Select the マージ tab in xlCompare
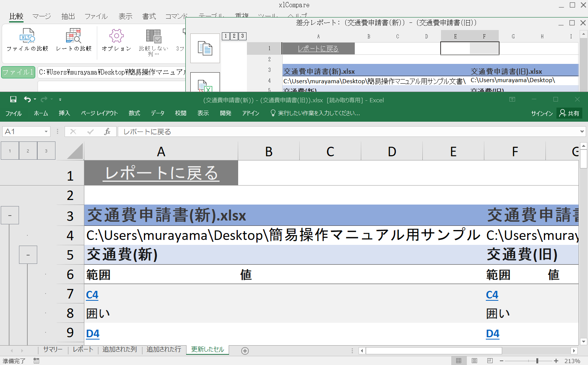This screenshot has height=365, width=588. [41, 16]
